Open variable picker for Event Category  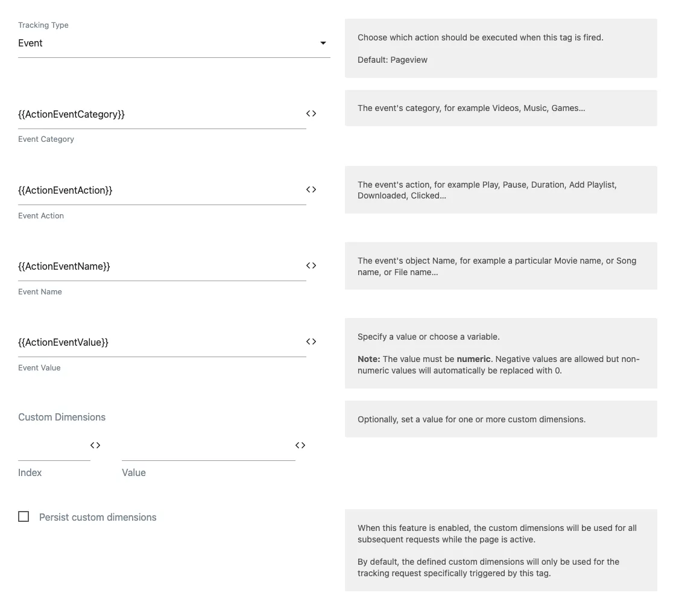click(x=311, y=113)
